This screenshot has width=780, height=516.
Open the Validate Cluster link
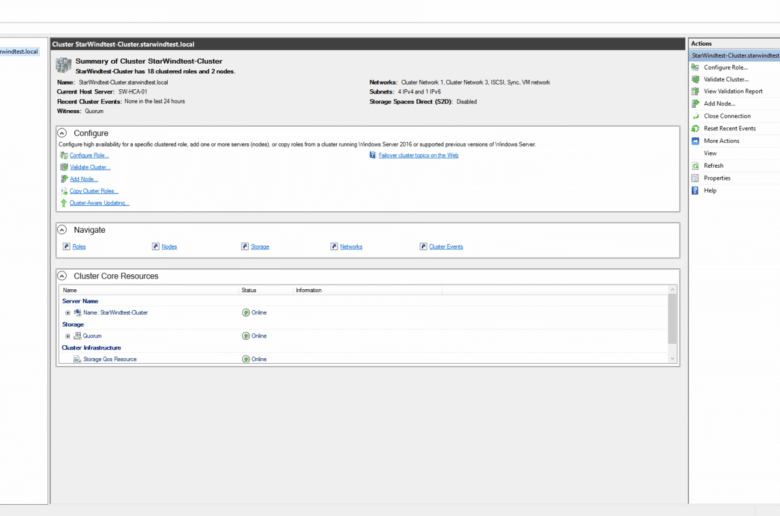point(90,167)
